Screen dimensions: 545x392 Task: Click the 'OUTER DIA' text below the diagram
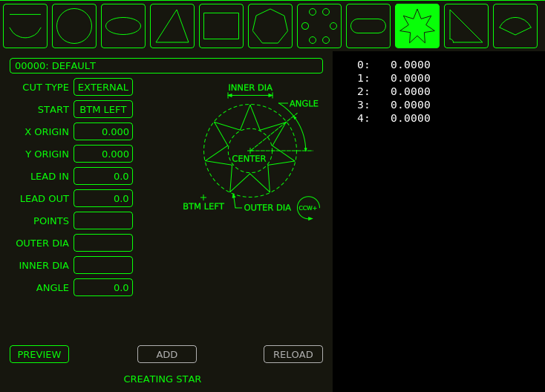tap(267, 208)
